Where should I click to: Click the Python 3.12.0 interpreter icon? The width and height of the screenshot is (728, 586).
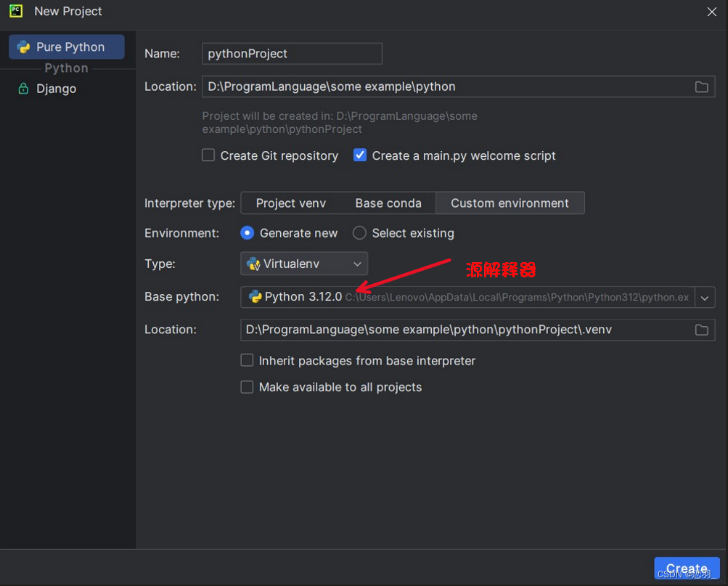(255, 297)
